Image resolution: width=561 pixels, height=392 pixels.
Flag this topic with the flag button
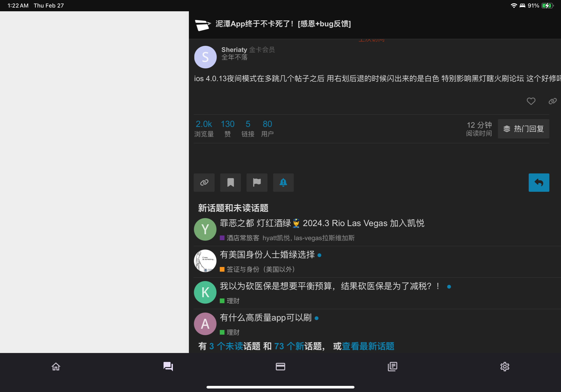(257, 183)
